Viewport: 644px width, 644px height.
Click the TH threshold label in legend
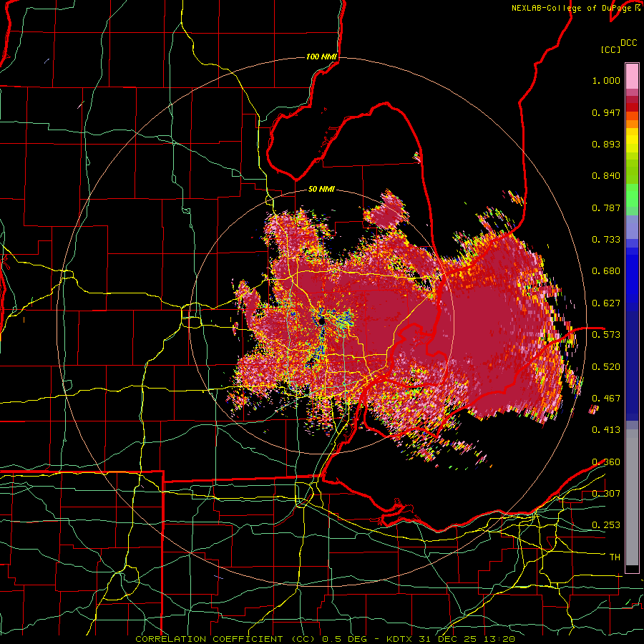[615, 557]
